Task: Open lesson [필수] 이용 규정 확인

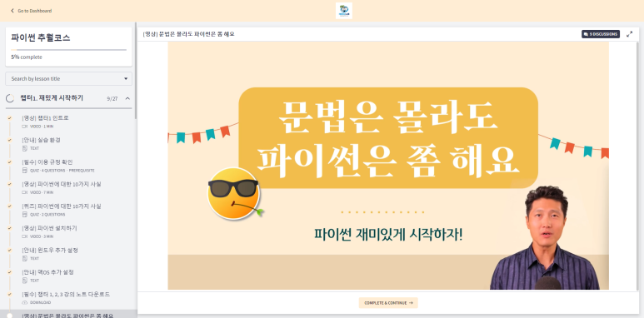Action: click(x=47, y=162)
